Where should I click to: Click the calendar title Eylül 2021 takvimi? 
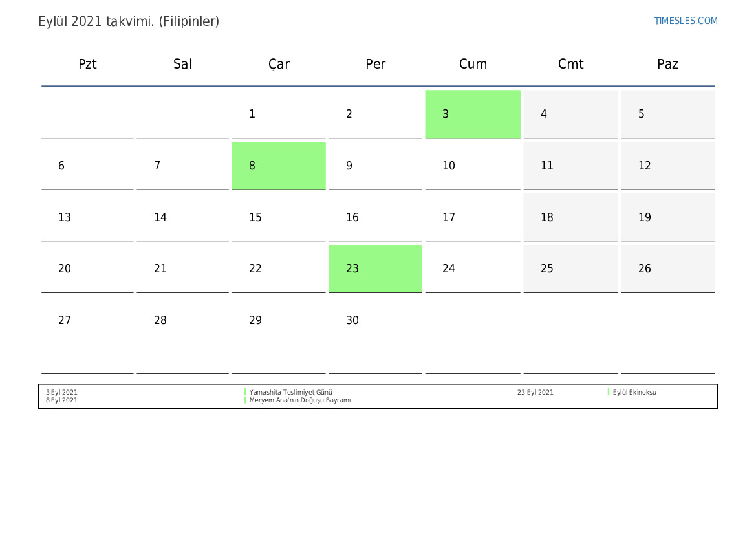coord(129,21)
